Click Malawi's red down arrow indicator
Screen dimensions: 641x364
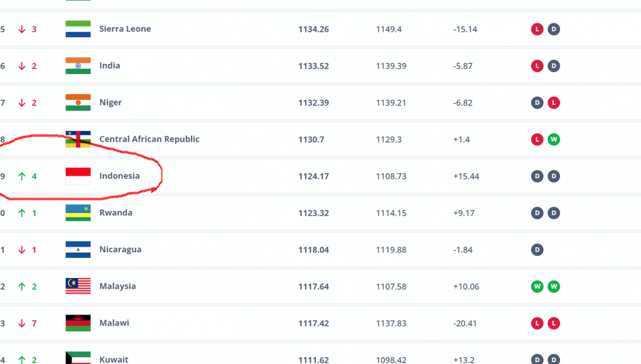tap(21, 323)
